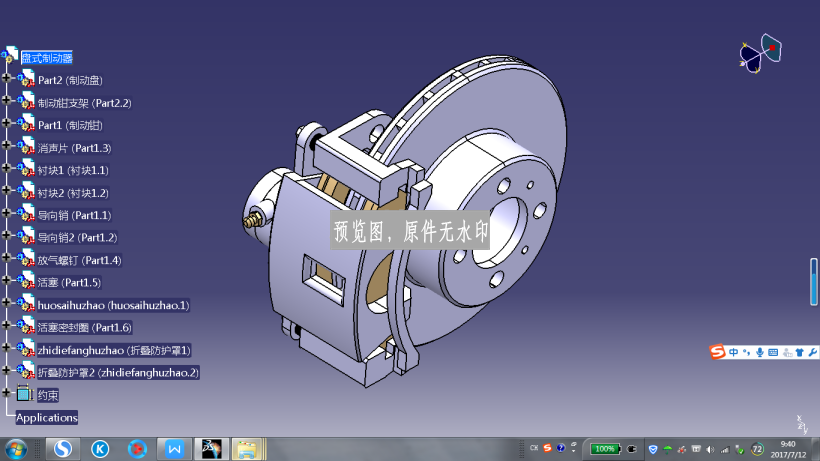The height and width of the screenshot is (461, 820).
Task: Select the Applications tree item
Action: click(x=47, y=418)
